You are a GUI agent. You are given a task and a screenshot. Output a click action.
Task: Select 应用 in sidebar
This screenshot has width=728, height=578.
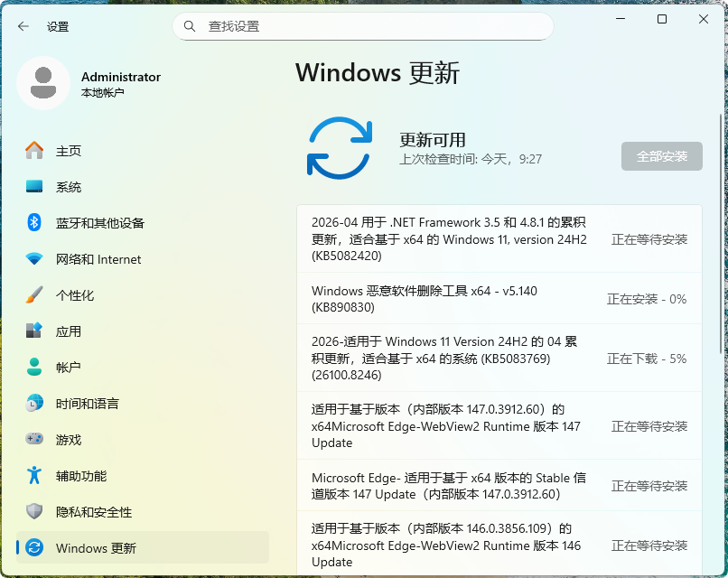click(x=143, y=331)
